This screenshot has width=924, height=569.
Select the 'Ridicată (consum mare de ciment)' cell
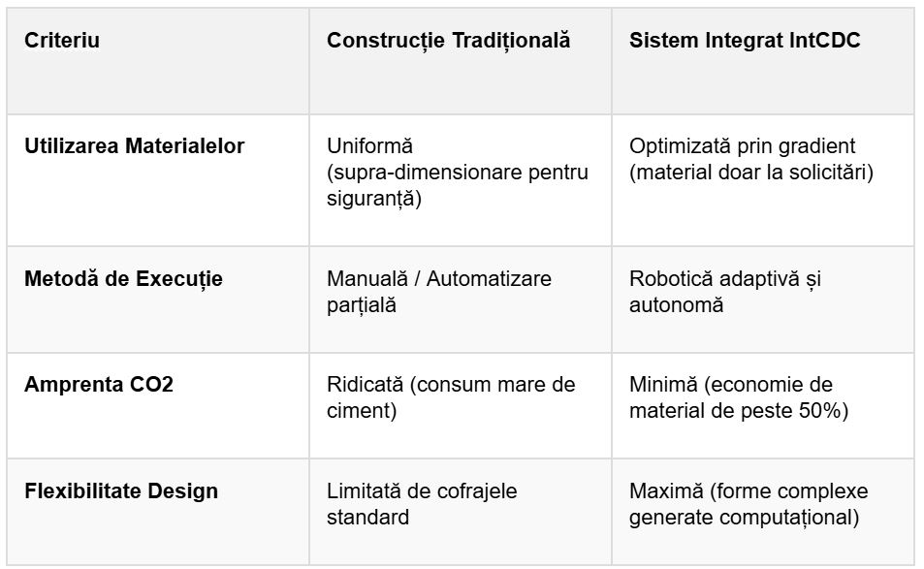(x=451, y=397)
